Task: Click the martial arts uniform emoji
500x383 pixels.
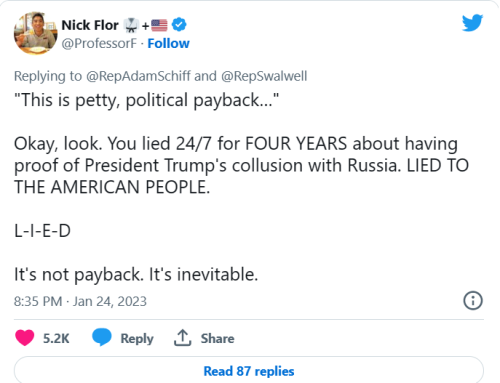Action: pos(131,26)
